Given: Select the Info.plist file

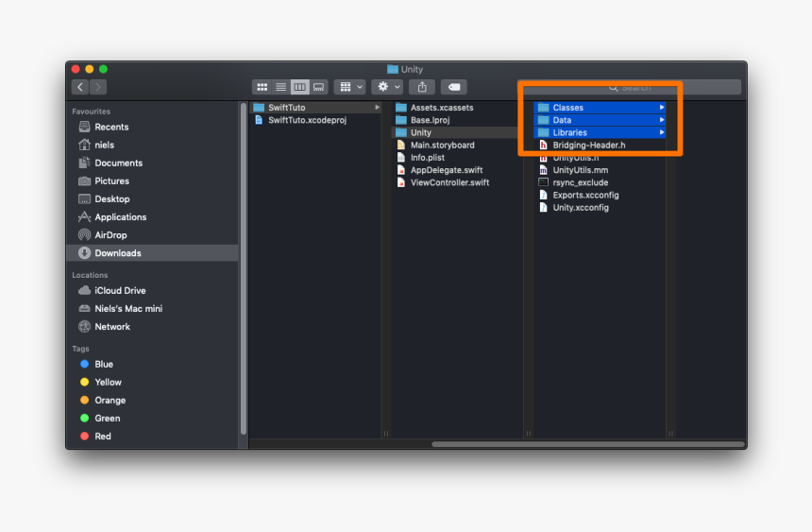Looking at the screenshot, I should (x=457, y=158).
